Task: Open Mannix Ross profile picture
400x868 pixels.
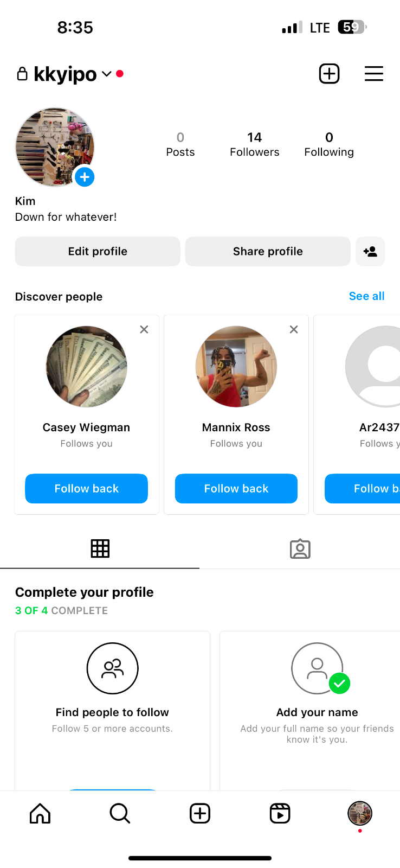Action: (236, 366)
